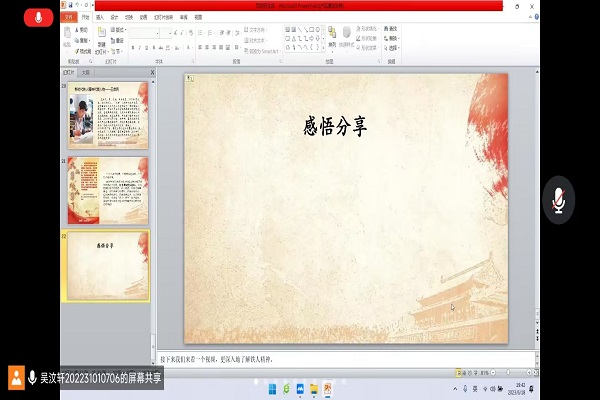Mute using the red microphone button
The width and height of the screenshot is (600, 400).
[x=40, y=18]
